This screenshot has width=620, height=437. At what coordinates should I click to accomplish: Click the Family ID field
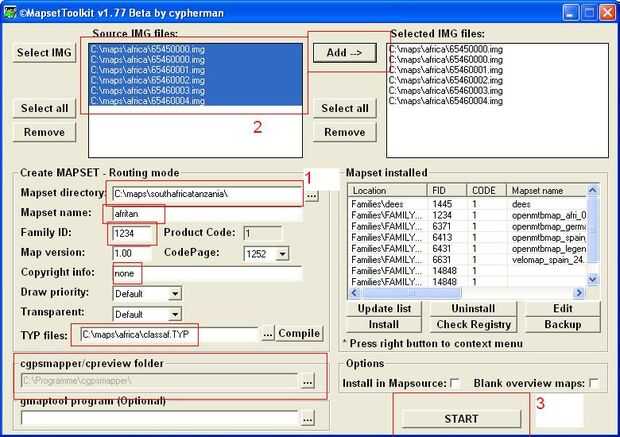point(132,234)
